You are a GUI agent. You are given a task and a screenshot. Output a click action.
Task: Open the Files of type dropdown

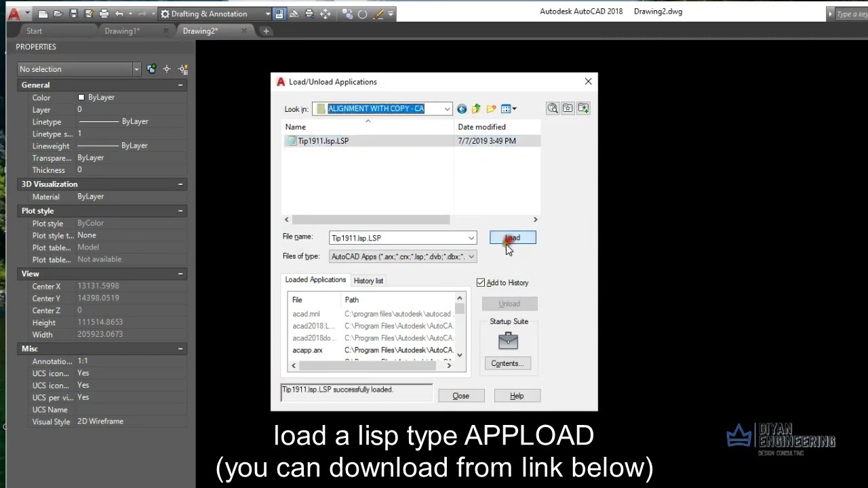point(403,256)
